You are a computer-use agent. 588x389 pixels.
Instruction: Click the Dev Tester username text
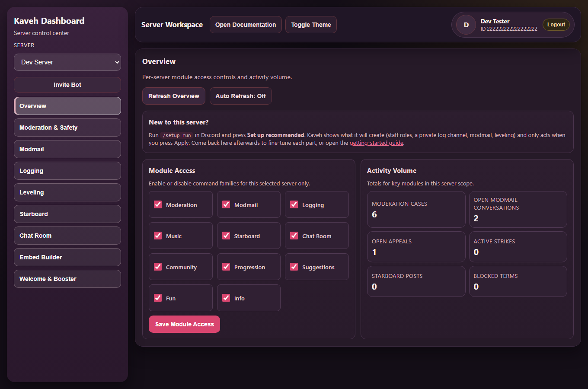pyautogui.click(x=495, y=21)
